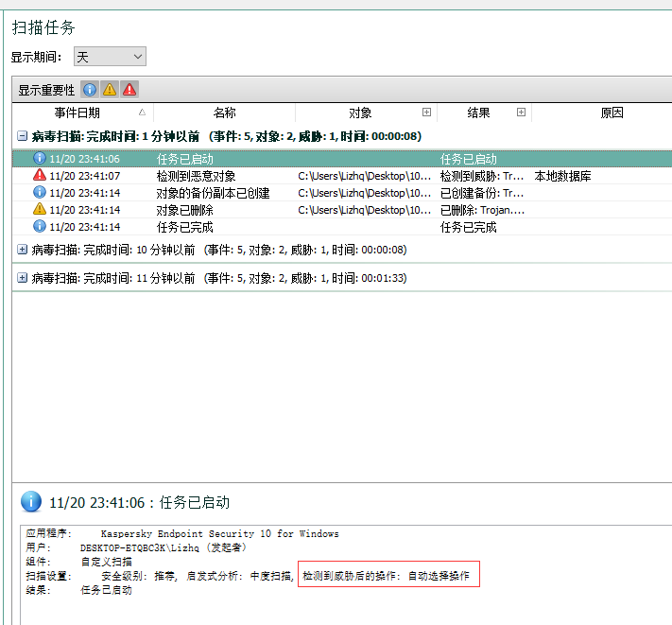Image resolution: width=672 pixels, height=625 pixels.
Task: Select the 检测到恶意对象 event row
Action: [197, 176]
